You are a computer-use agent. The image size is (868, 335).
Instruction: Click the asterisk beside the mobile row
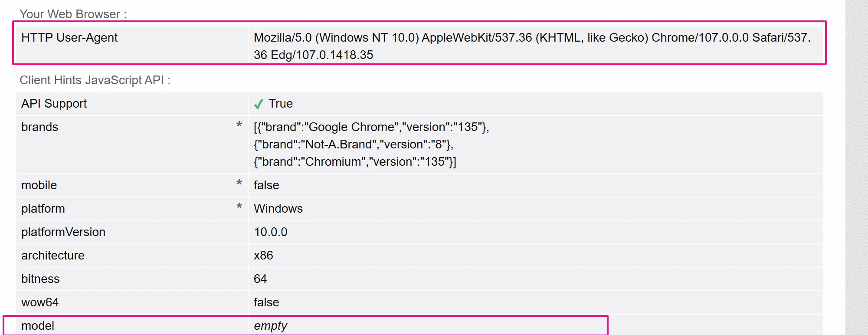click(x=239, y=184)
